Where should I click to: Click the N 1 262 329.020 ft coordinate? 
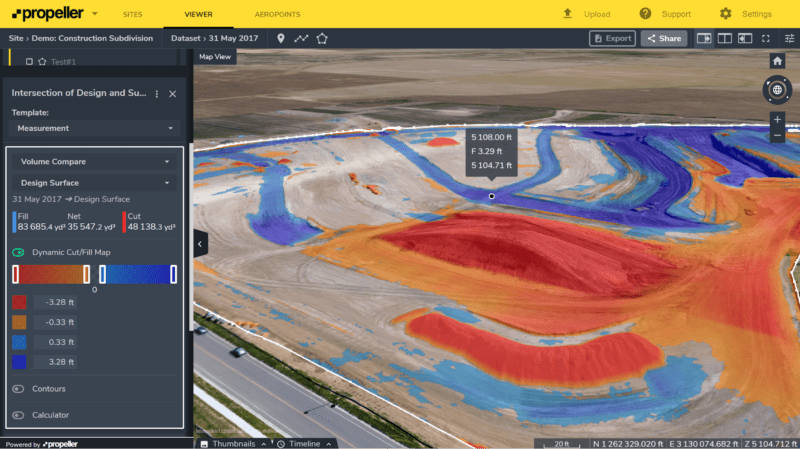(x=628, y=444)
